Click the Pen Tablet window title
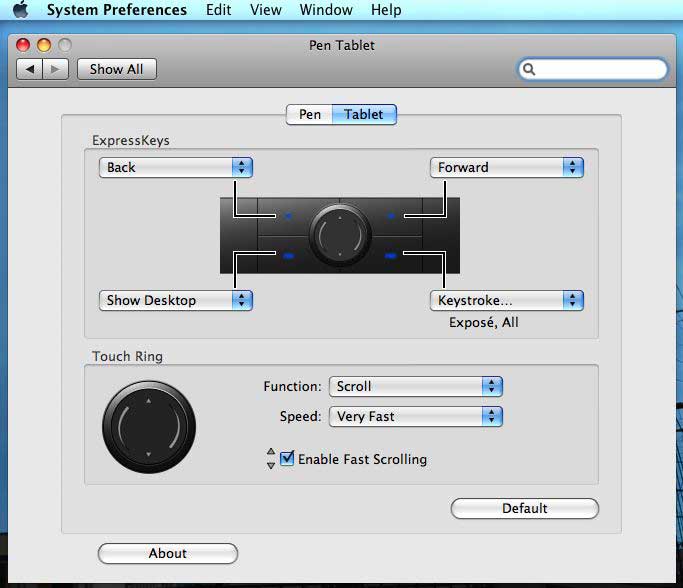Viewport: 683px width, 588px height. [x=342, y=45]
